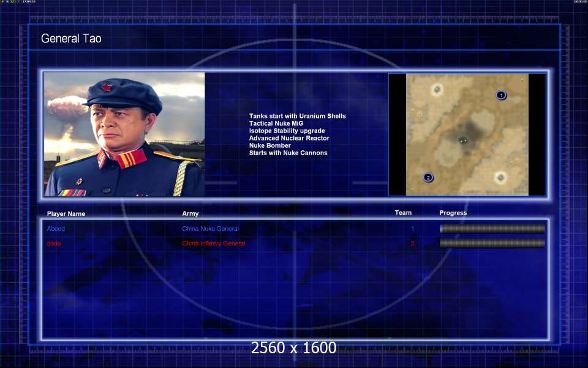588x368 pixels.
Task: Click Nuke Bomber line
Action: (x=270, y=145)
